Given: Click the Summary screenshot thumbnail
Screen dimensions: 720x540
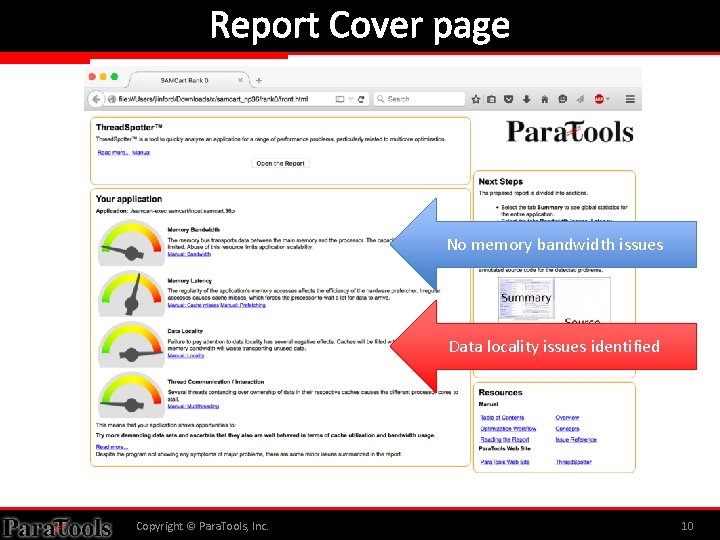Looking at the screenshot, I should (526, 298).
